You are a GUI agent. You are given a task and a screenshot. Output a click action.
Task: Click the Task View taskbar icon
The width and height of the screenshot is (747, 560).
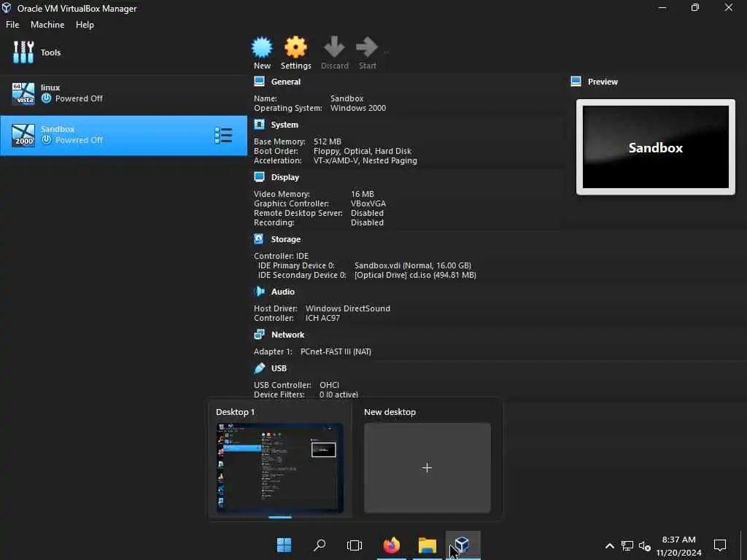[x=355, y=545]
